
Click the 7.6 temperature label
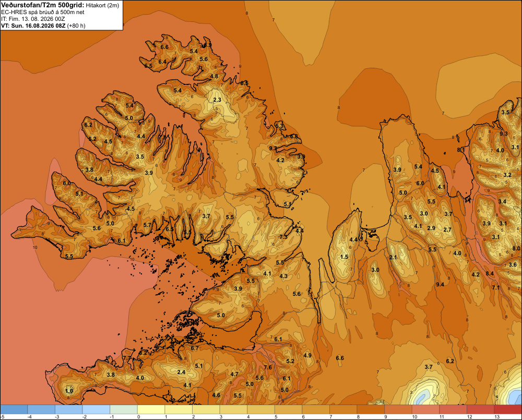[x=268, y=367]
